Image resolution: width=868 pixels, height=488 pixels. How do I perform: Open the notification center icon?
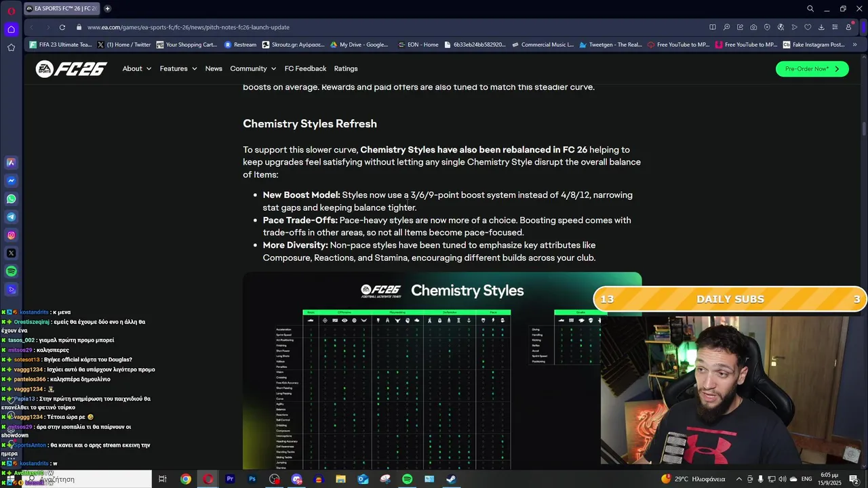point(853,479)
